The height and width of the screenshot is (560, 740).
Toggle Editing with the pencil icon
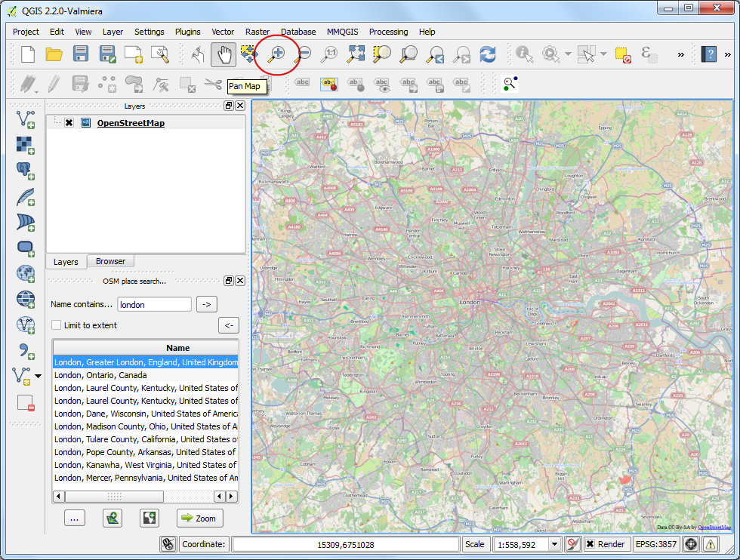click(x=54, y=84)
